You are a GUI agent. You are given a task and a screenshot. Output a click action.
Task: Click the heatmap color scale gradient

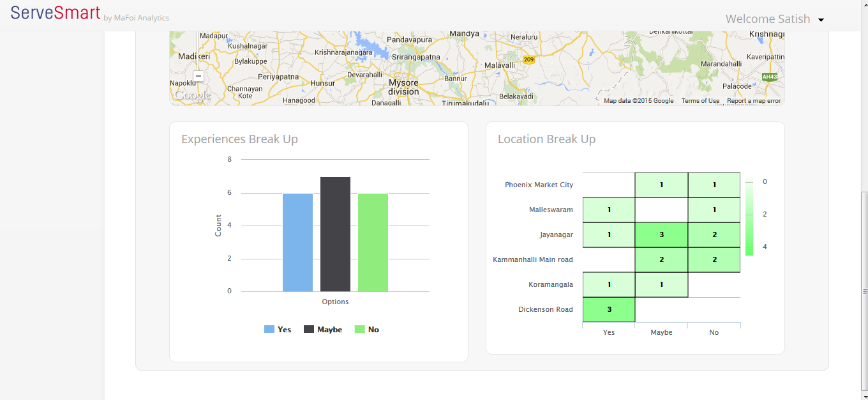749,219
